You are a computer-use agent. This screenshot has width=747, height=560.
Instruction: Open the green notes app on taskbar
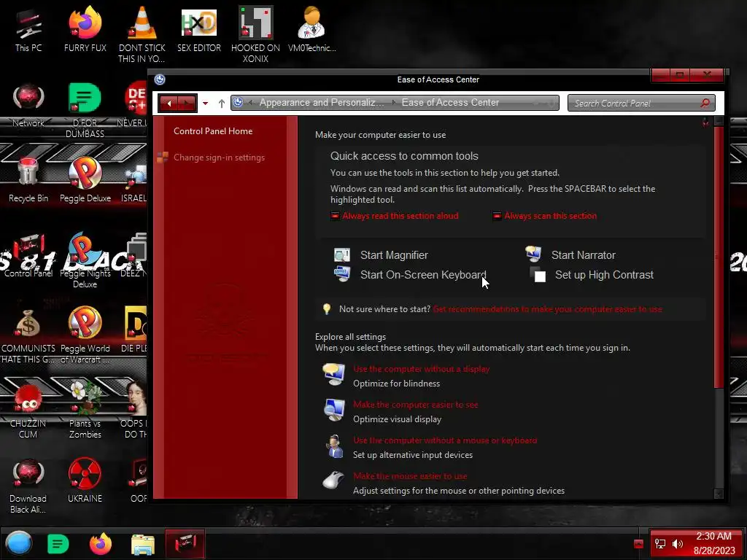click(58, 544)
